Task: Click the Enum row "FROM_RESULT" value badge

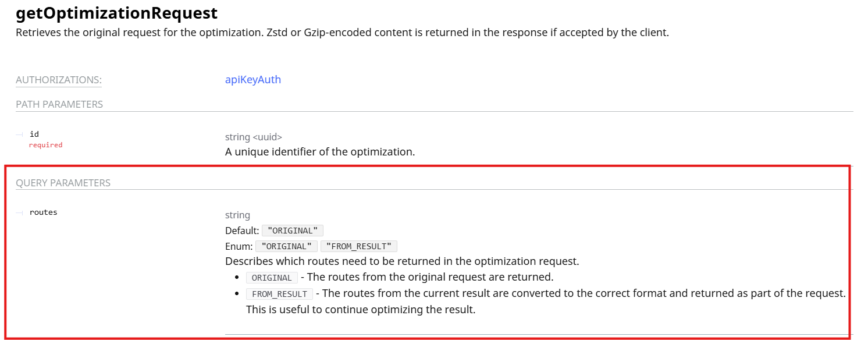Action: (358, 246)
